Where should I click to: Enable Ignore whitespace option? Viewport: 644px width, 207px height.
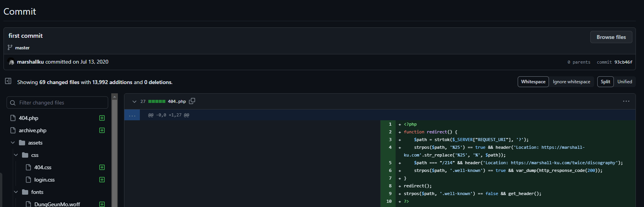tap(571, 82)
